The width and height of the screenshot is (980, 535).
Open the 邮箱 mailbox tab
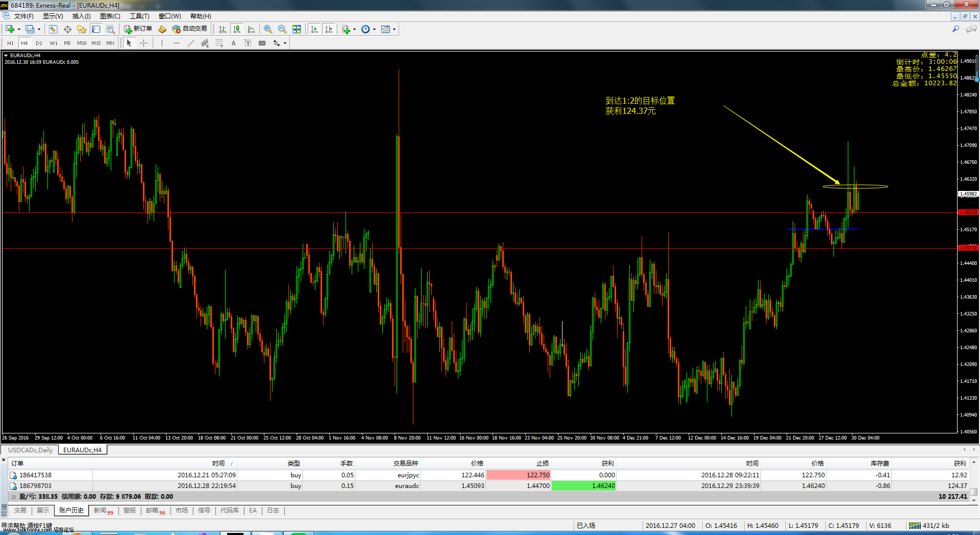tap(155, 510)
